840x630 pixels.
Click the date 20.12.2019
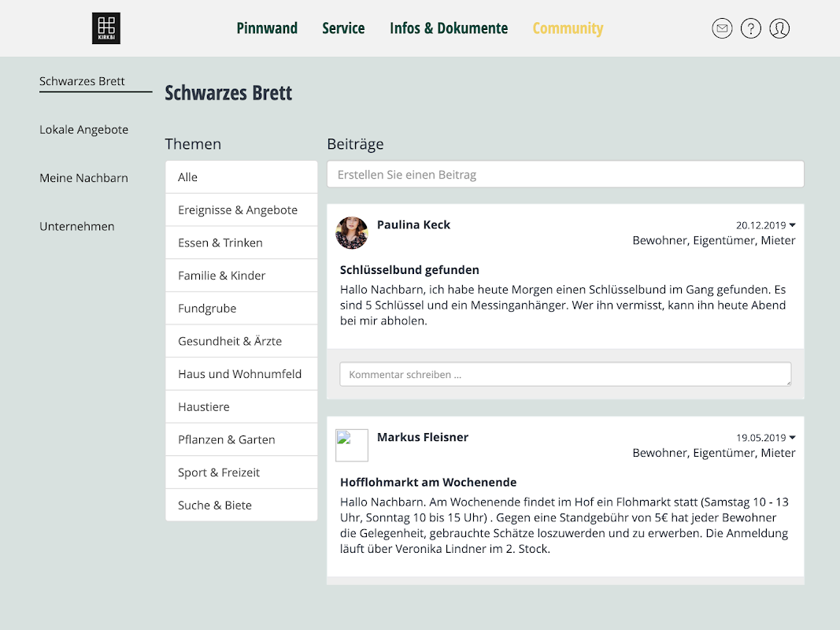760,225
